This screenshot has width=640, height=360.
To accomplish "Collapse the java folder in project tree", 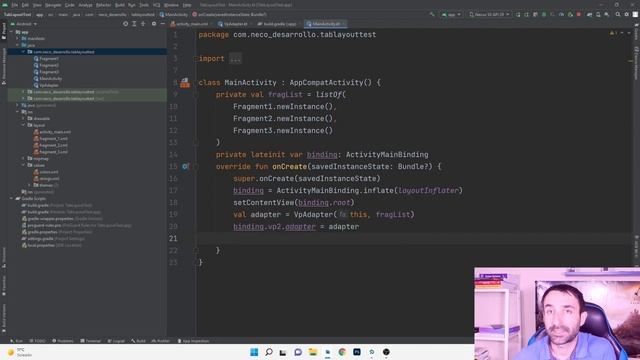I will coord(18,45).
